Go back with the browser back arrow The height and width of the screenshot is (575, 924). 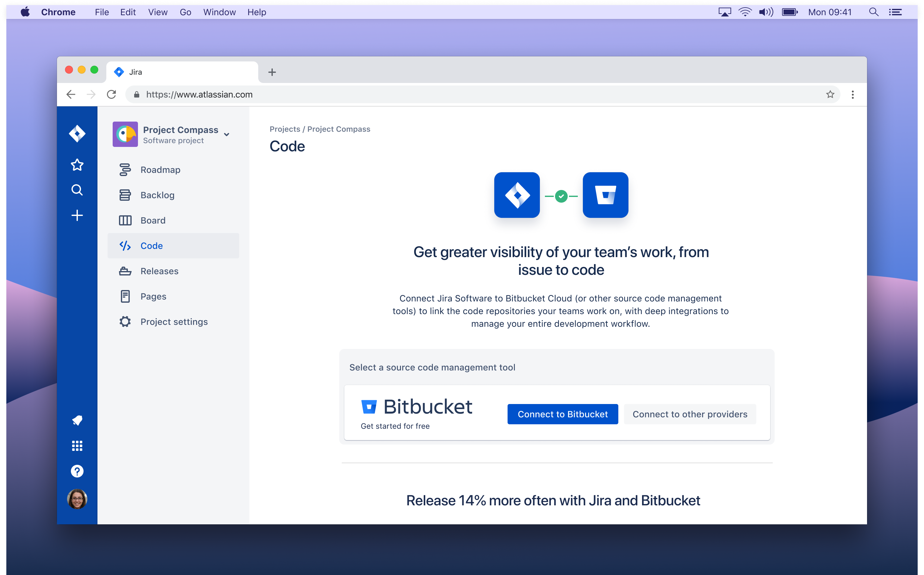(71, 94)
